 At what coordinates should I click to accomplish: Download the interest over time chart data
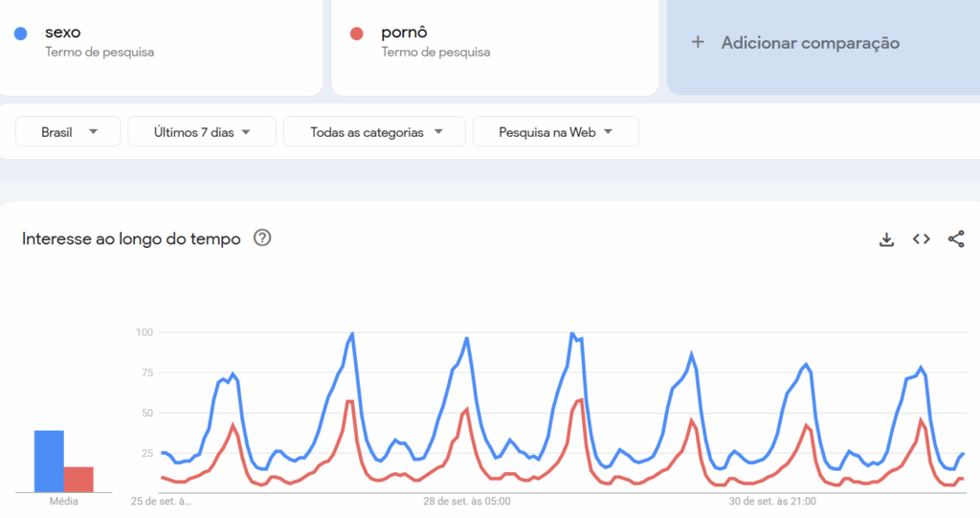click(x=886, y=239)
